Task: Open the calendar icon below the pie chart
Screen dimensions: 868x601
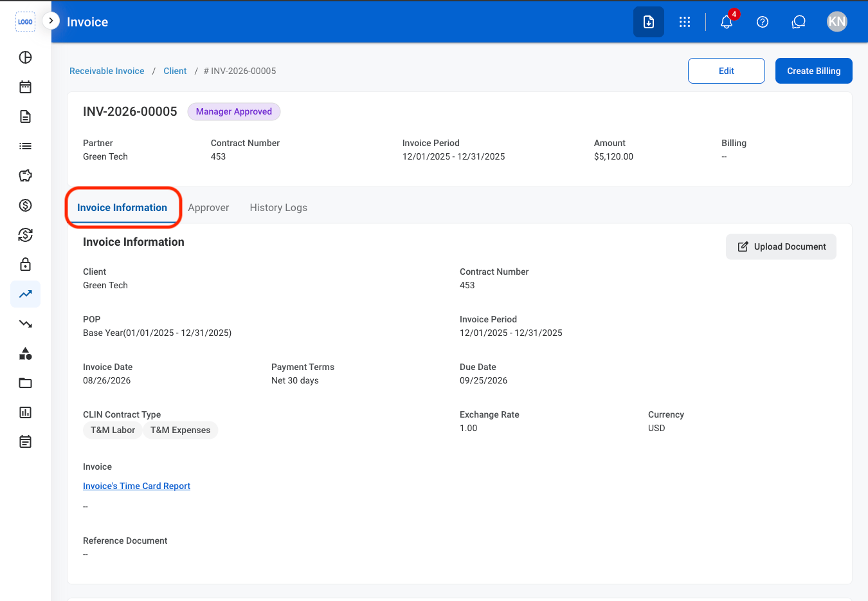Action: pos(25,87)
